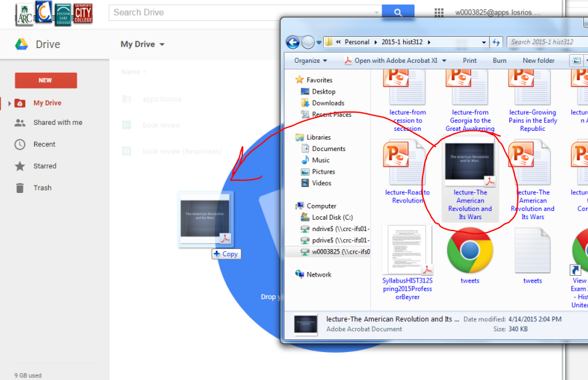Open search options arrow in Search Drive box
Viewport: 588px width, 380px height.
(376, 13)
